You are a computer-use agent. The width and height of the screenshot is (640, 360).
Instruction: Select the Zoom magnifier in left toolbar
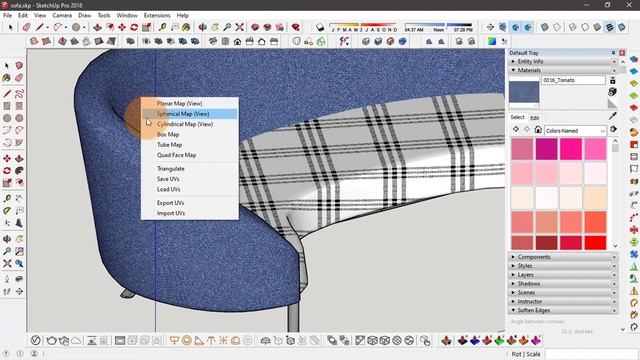tap(7, 251)
